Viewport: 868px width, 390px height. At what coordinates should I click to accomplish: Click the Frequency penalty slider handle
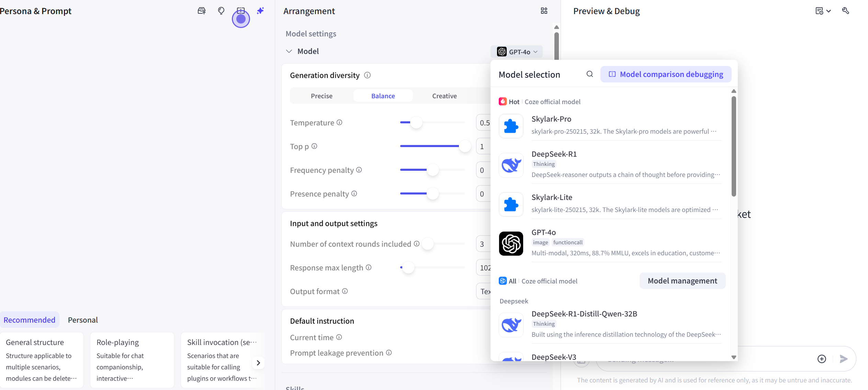click(x=433, y=170)
